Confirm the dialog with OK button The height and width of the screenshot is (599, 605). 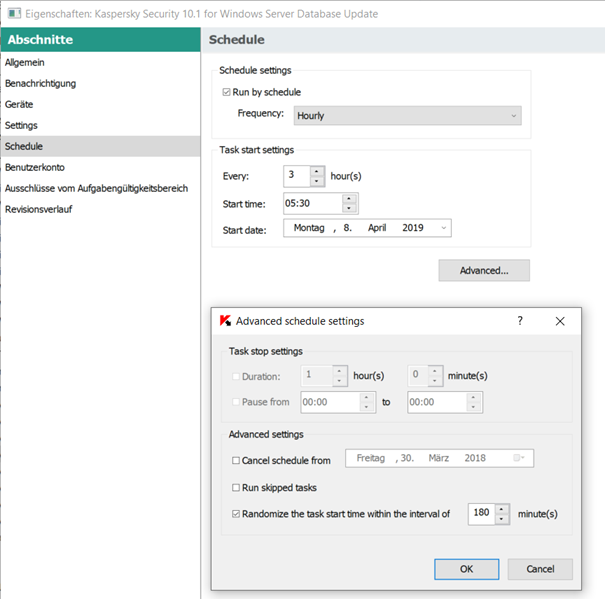pos(466,568)
